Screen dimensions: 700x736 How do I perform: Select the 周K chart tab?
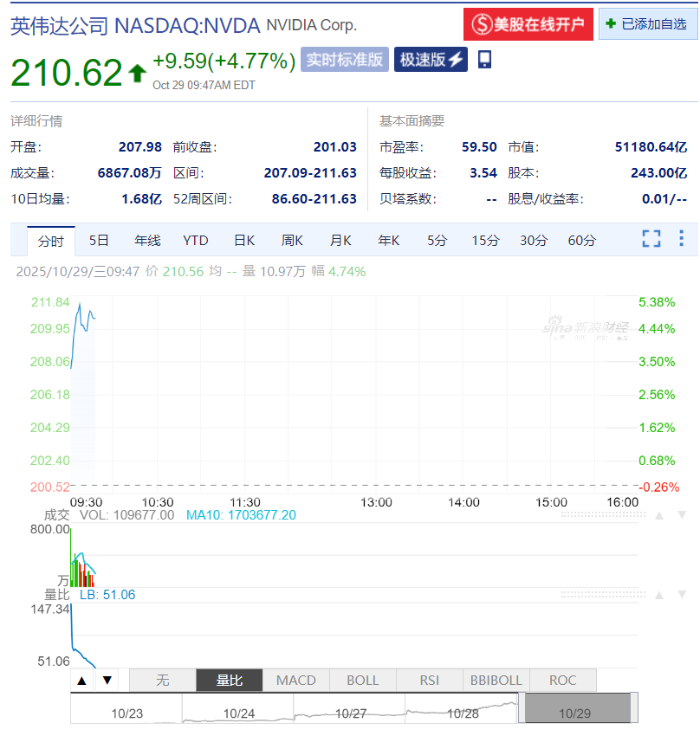pyautogui.click(x=292, y=241)
